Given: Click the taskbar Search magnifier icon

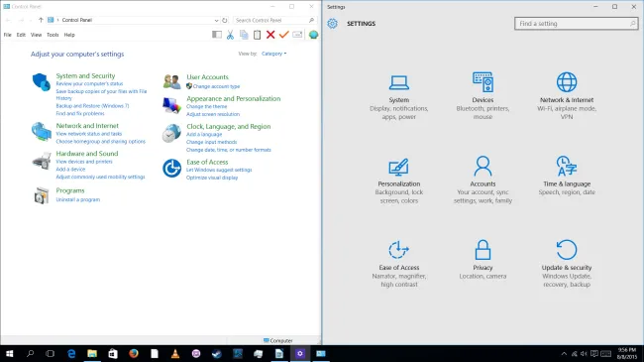Looking at the screenshot, I should 30,354.
